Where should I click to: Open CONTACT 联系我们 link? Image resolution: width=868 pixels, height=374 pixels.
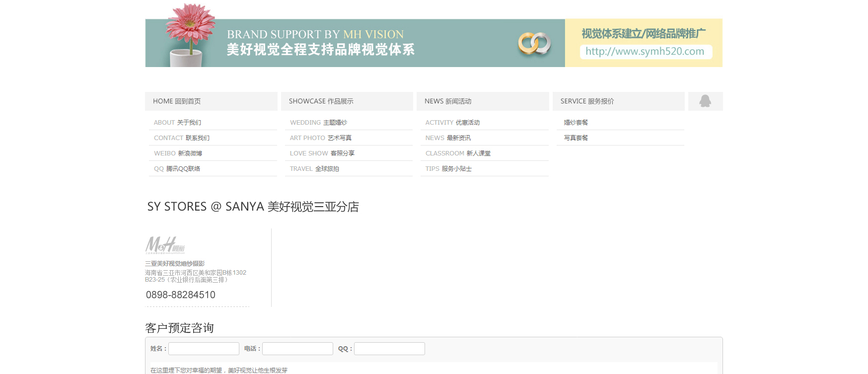(182, 138)
